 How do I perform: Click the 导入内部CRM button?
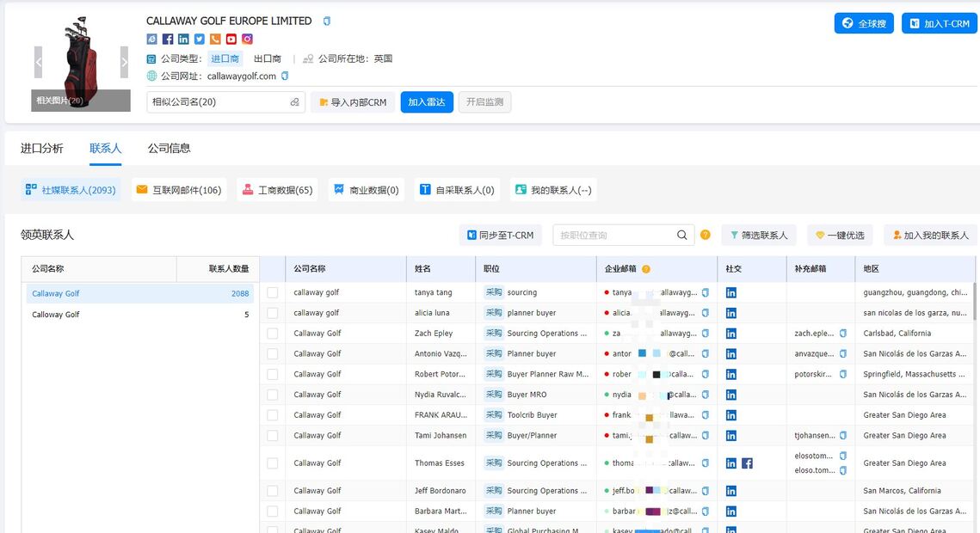click(x=353, y=102)
